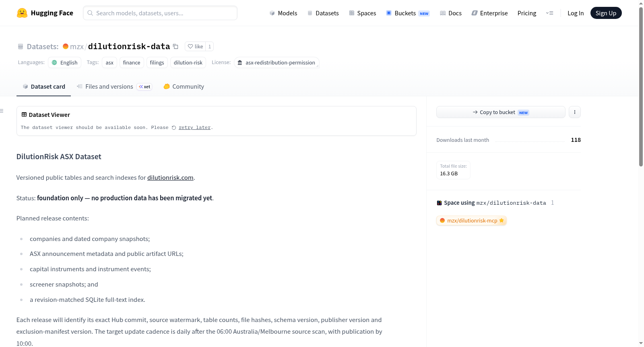
Task: Open the three-dot more options menu
Action: click(x=575, y=112)
